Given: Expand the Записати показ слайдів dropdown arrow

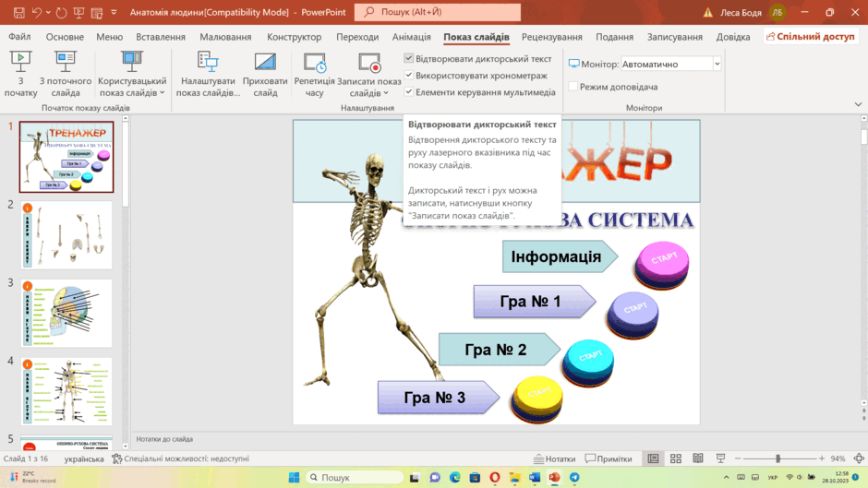Looking at the screenshot, I should pos(386,93).
